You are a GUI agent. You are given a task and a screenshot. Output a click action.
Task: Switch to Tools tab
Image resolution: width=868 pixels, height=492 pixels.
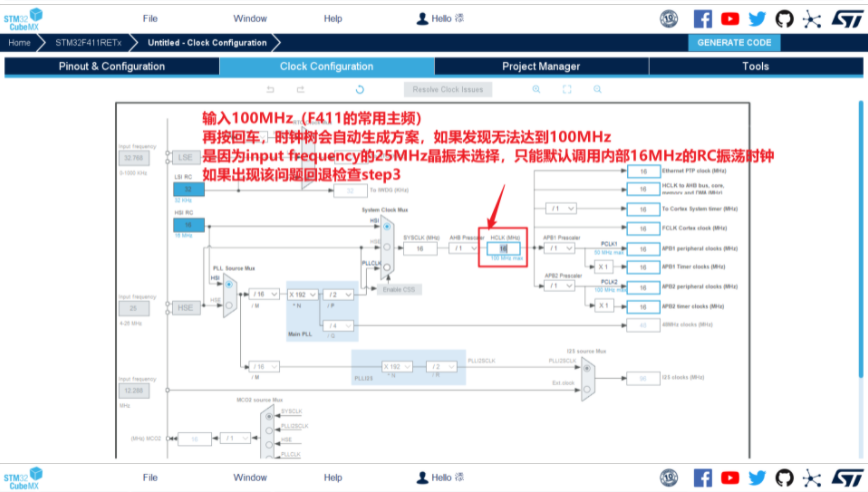tap(756, 66)
